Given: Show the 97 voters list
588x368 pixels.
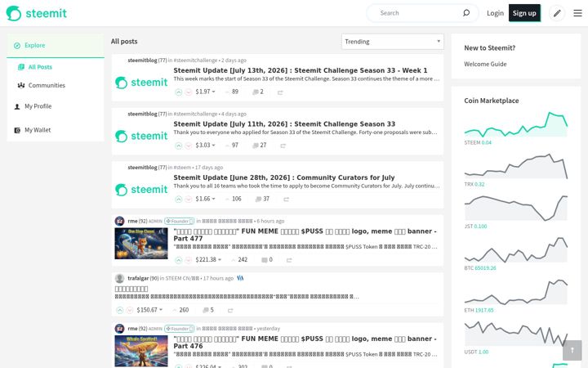Looking at the screenshot, I should (x=232, y=146).
